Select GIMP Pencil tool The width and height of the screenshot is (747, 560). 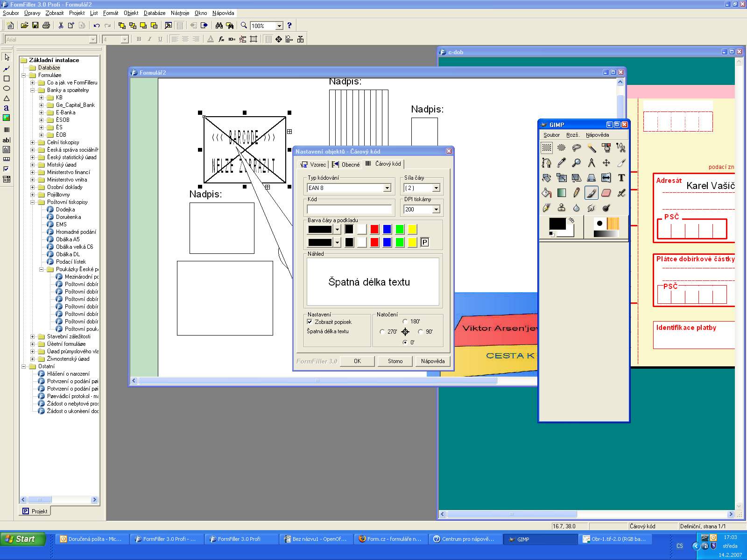(x=576, y=193)
